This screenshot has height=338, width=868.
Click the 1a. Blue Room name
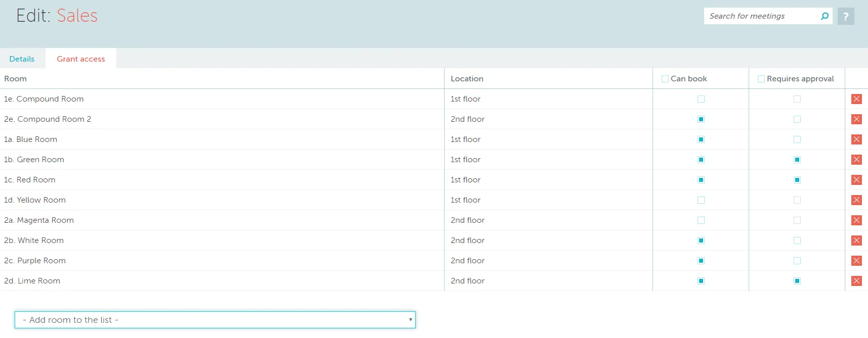point(30,139)
